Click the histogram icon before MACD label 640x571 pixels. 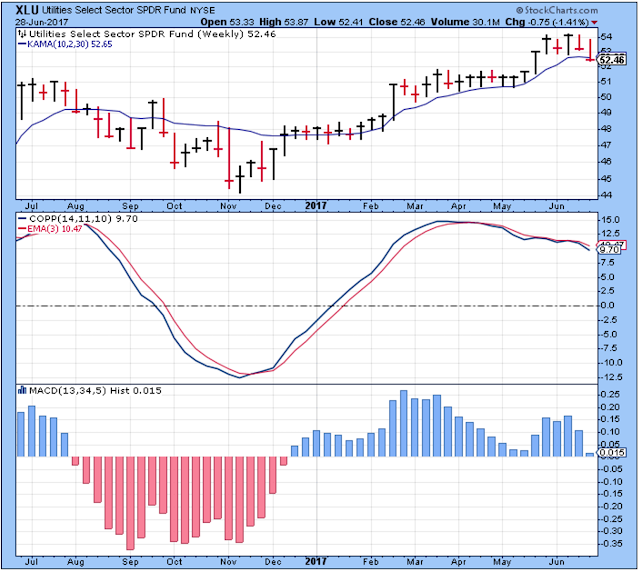click(22, 391)
